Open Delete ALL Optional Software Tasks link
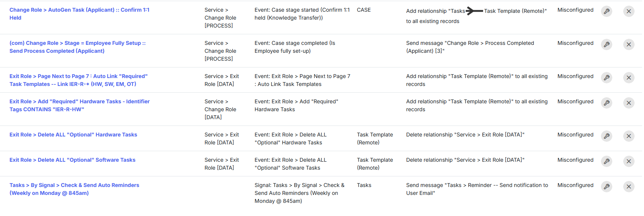Screen dimensions: 644x216 (x=73, y=160)
